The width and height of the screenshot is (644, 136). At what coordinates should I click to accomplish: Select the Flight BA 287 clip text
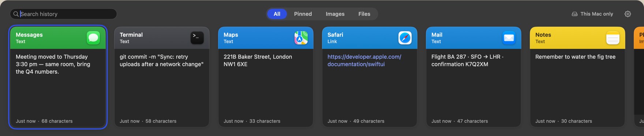pyautogui.click(x=468, y=60)
